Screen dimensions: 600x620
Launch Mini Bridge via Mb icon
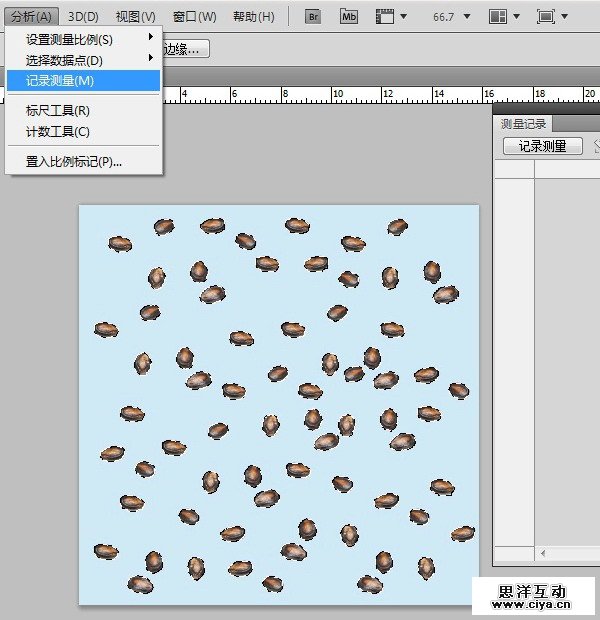tap(349, 17)
